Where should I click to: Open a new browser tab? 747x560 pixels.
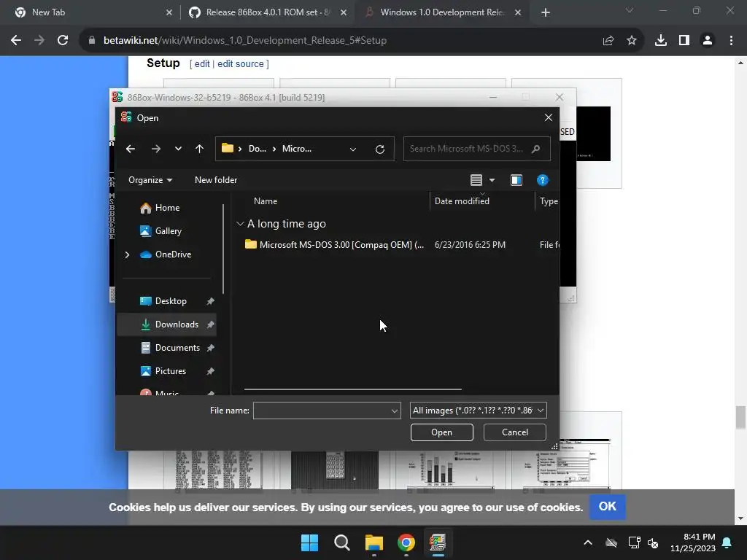[546, 13]
